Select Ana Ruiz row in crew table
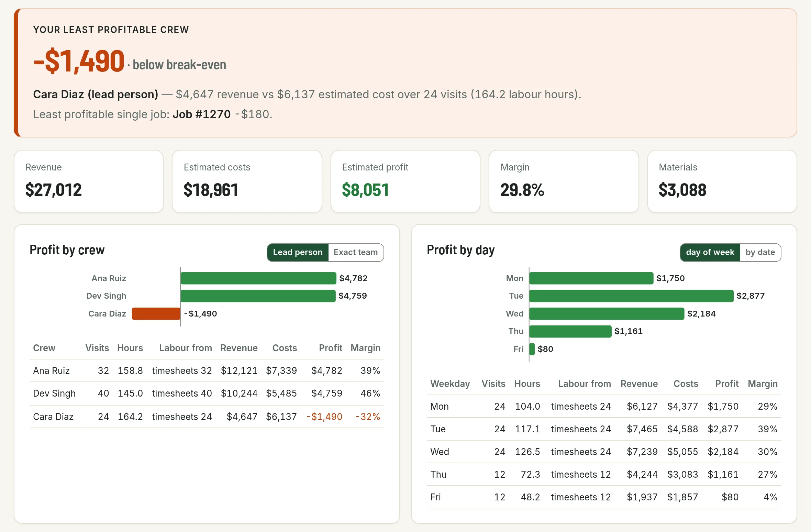Viewport: 811px width, 532px height. click(207, 370)
